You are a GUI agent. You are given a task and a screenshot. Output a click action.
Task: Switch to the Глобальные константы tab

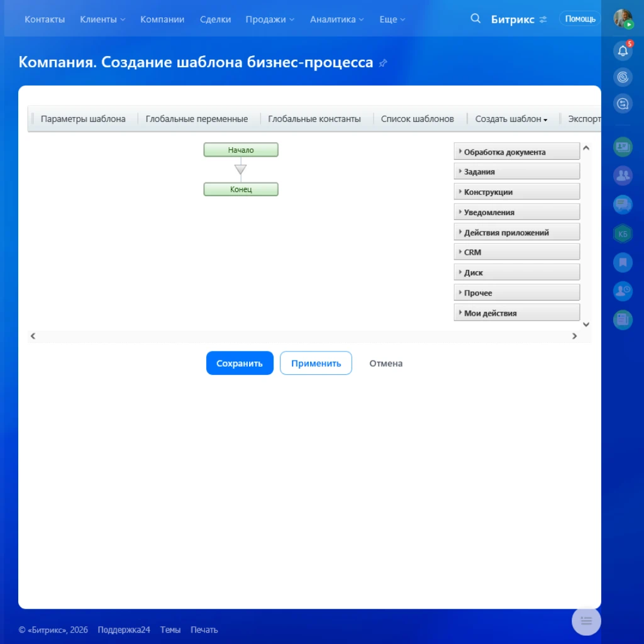[x=314, y=118]
